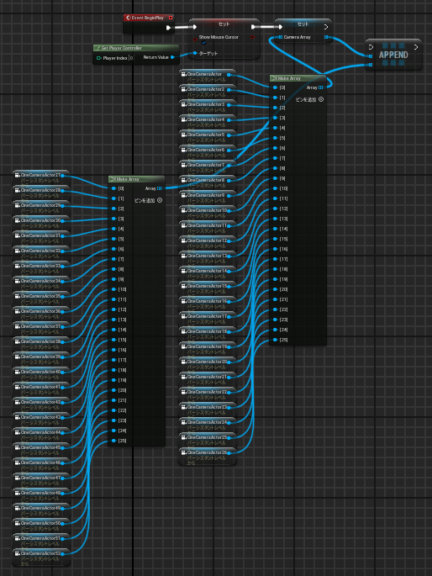Click the CineCameraActor27 output pin
The height and width of the screenshot is (576, 432).
[x=62, y=176]
